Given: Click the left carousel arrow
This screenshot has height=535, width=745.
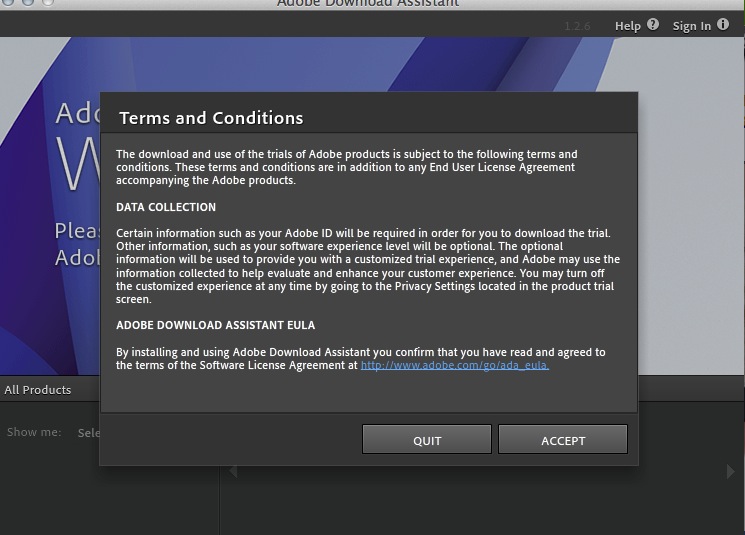Looking at the screenshot, I should 233,471.
